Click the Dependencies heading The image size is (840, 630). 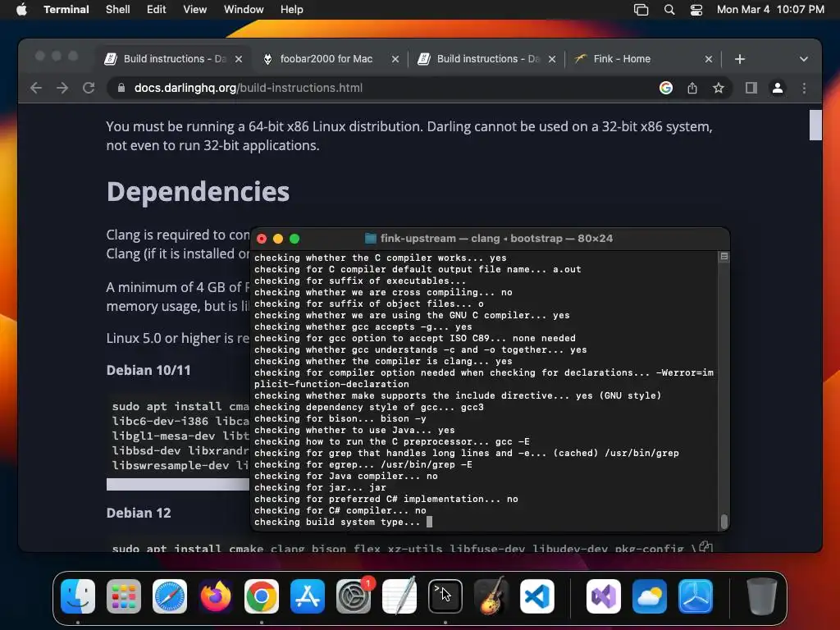click(x=198, y=191)
